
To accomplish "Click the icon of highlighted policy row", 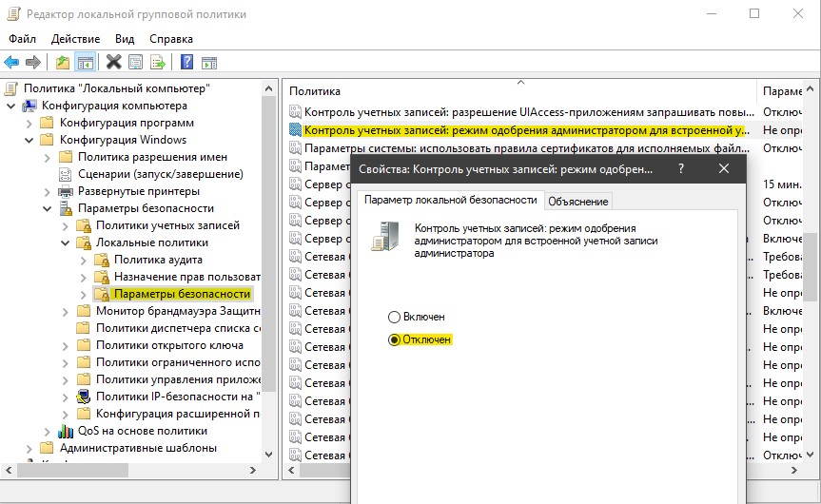I will pos(295,129).
